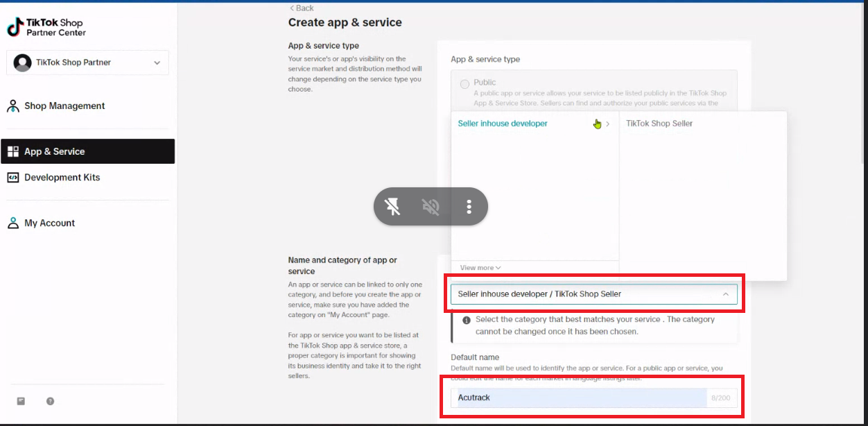Viewport: 868px width, 426px height.
Task: Click the My Account user icon
Action: click(x=12, y=223)
